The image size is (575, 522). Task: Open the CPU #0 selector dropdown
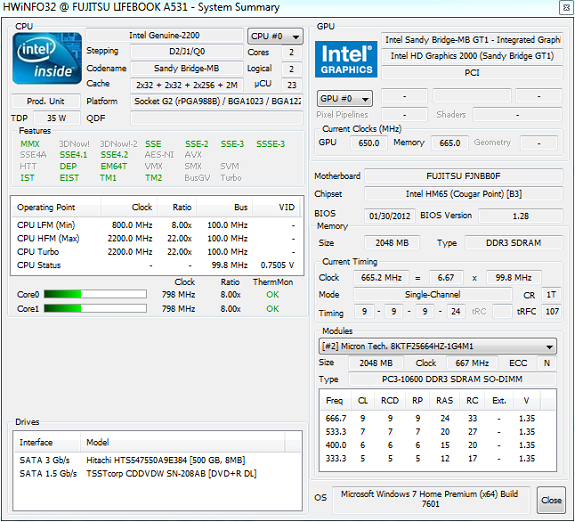tap(275, 36)
